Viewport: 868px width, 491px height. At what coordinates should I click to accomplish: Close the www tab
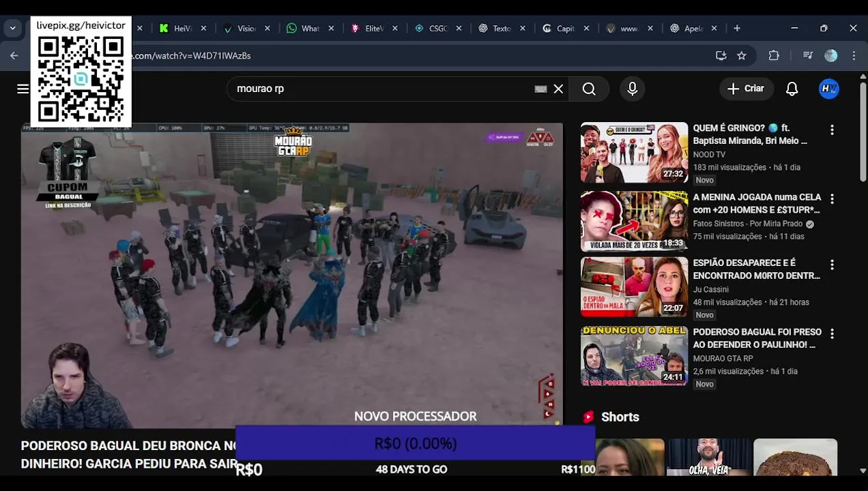click(x=650, y=29)
